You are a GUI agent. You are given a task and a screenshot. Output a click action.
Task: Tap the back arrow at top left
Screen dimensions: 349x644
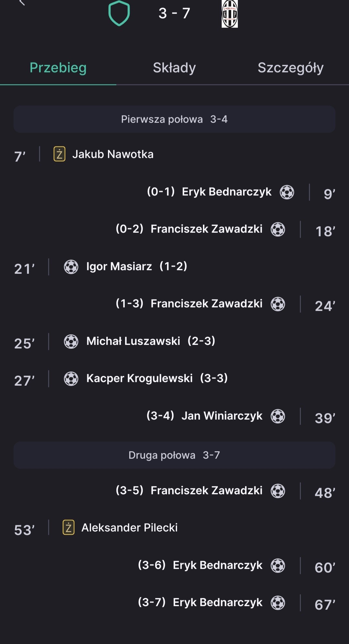22,3
